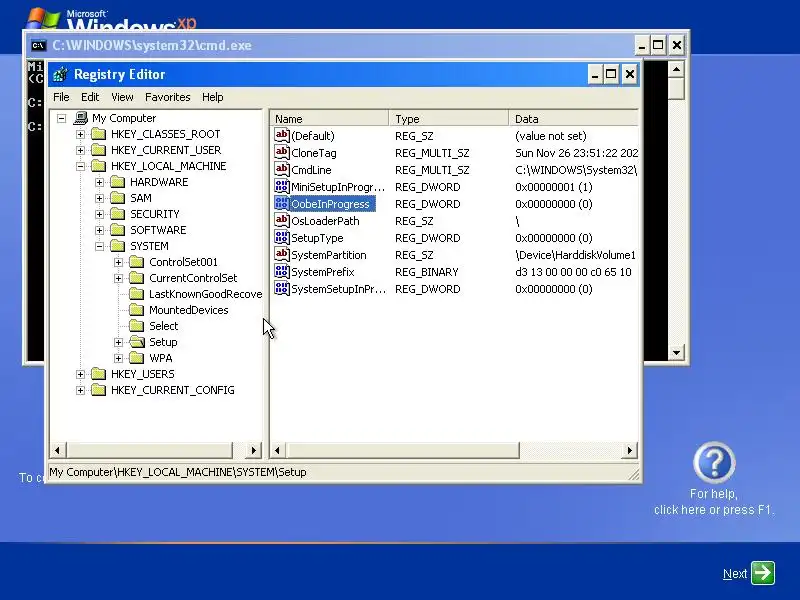Click the open Setup folder icon
Screen dimensions: 800x600
(137, 342)
